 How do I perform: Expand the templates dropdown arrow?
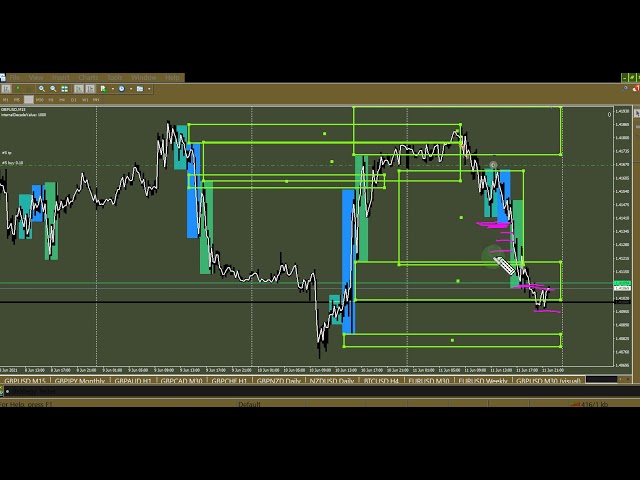pos(149,89)
